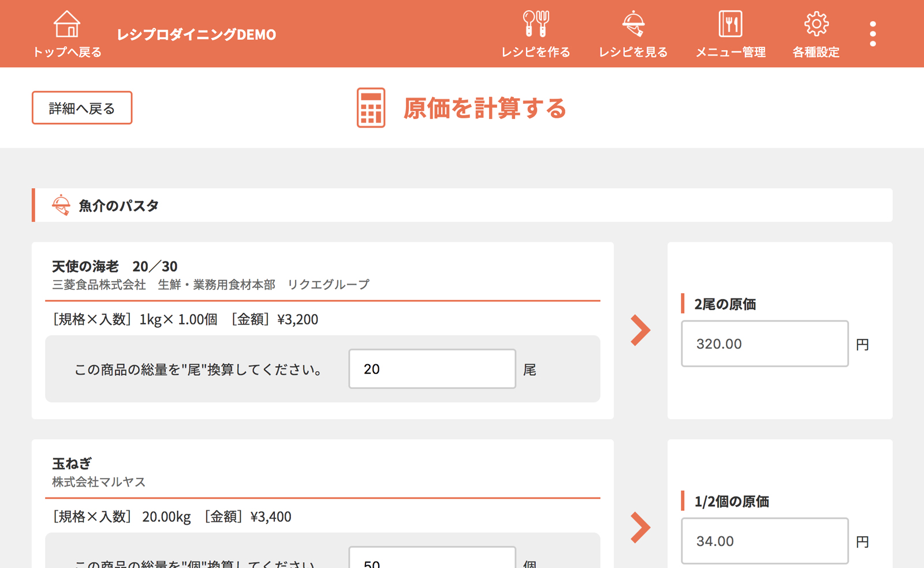Select the メニュー管理 menu label

point(730,52)
